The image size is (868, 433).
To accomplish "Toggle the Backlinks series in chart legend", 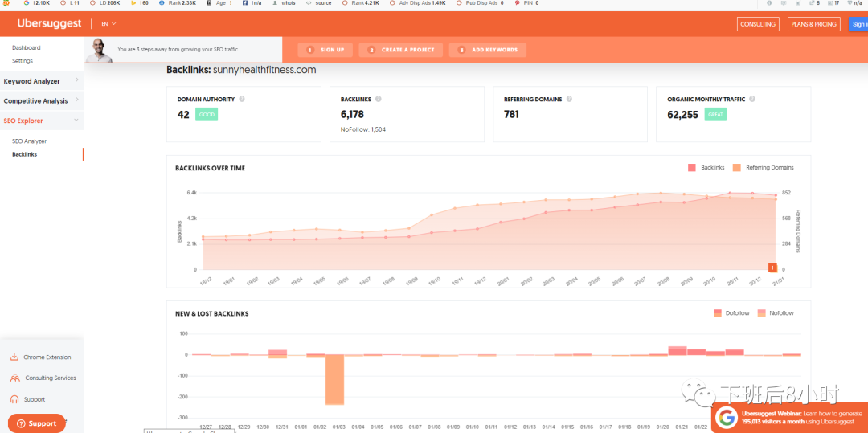I will coord(706,168).
